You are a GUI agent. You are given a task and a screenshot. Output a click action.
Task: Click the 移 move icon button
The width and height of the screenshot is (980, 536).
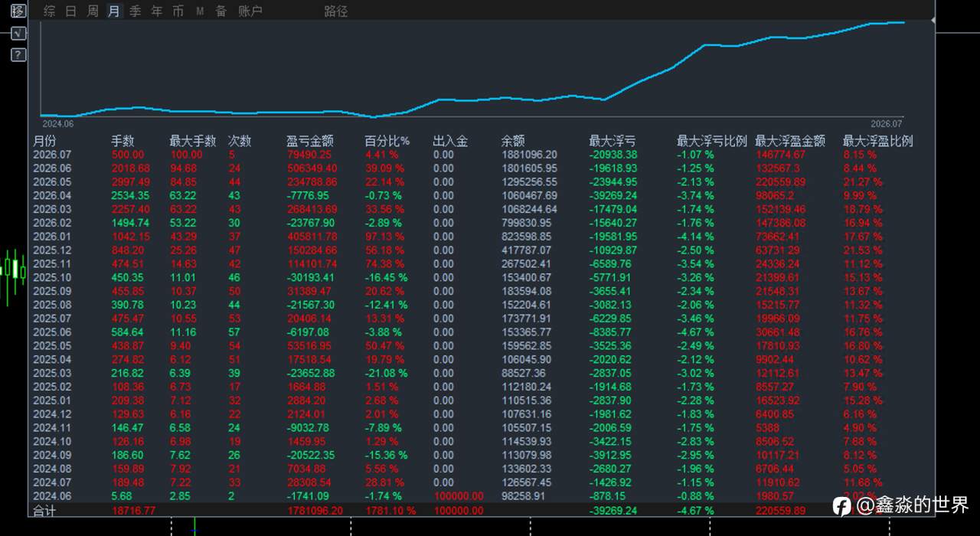coord(18,11)
